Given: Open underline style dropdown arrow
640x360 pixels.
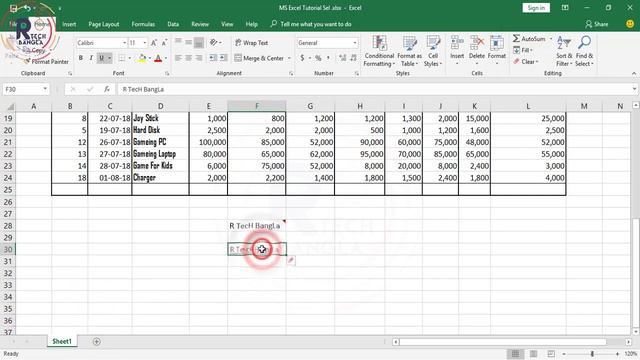Looking at the screenshot, I should 109,58.
